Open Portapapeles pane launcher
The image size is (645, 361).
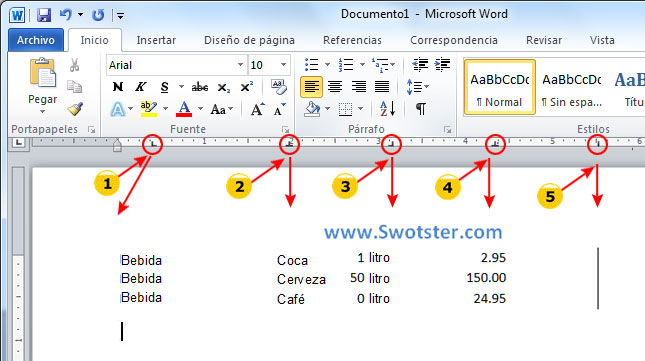pos(91,130)
